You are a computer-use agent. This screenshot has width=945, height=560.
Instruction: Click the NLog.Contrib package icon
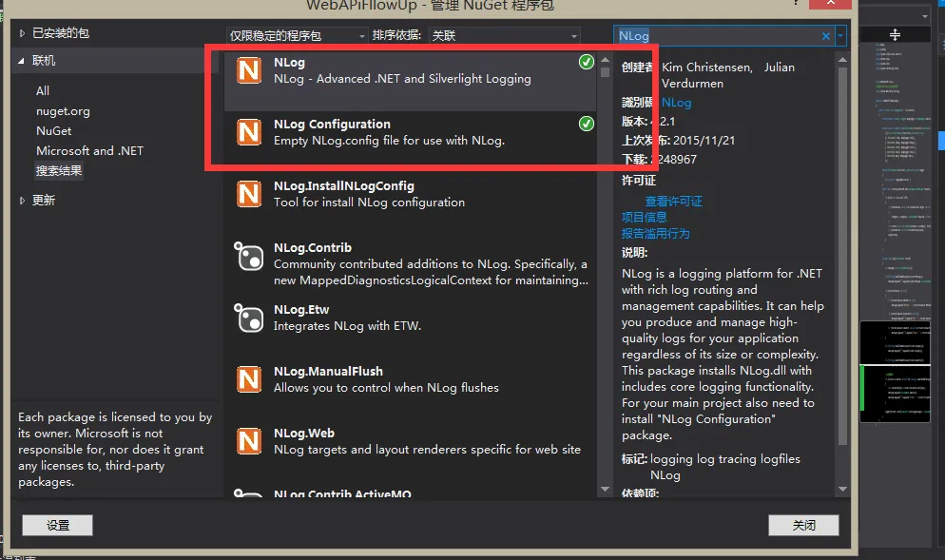pyautogui.click(x=249, y=256)
